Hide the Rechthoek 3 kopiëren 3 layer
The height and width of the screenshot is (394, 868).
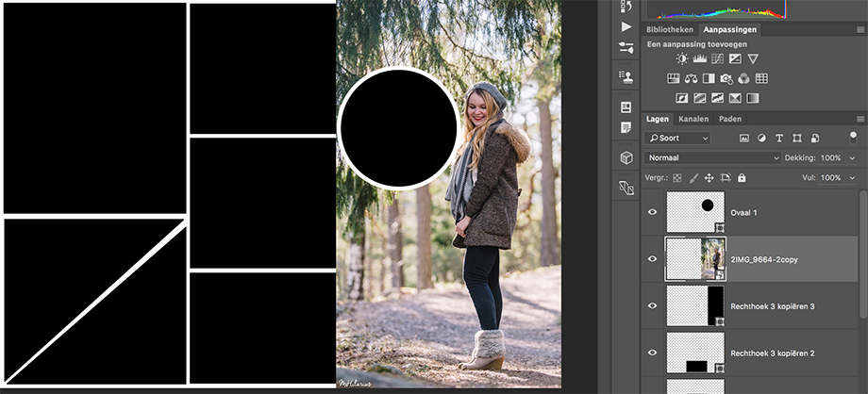tap(653, 305)
